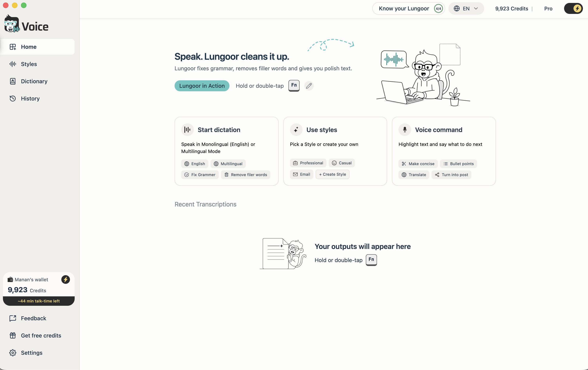Click the Remove filer words chip

[x=245, y=175]
